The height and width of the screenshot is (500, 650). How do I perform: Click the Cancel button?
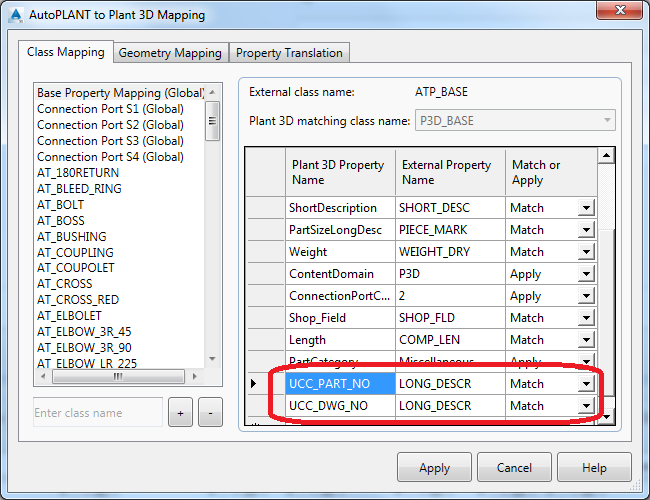(x=514, y=467)
